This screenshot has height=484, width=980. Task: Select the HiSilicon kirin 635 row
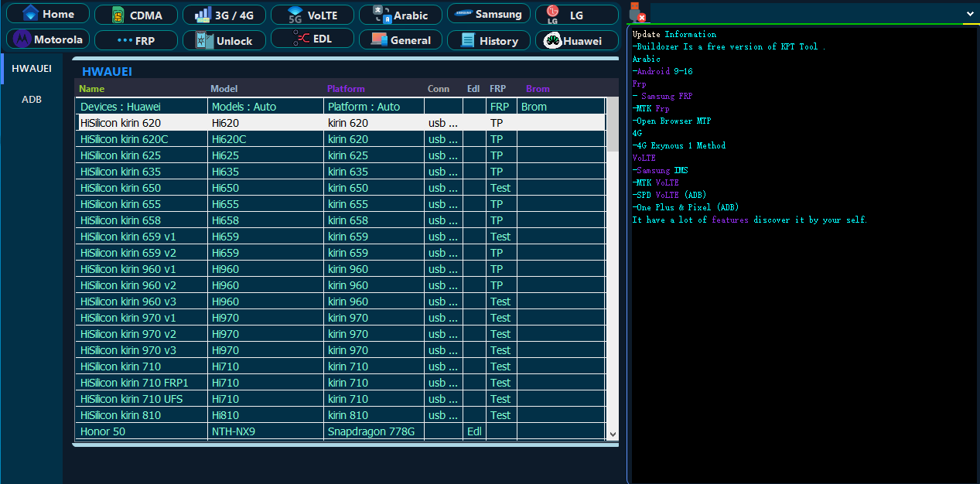click(340, 172)
